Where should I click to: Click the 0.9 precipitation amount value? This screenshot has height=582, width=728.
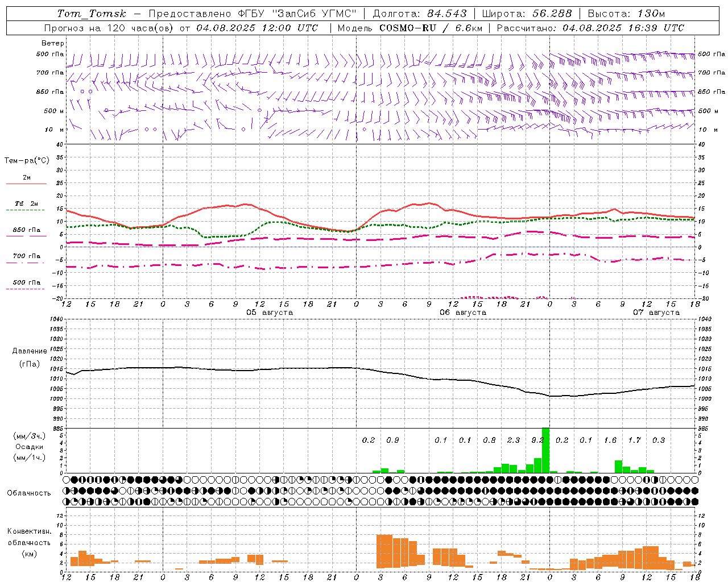point(392,440)
